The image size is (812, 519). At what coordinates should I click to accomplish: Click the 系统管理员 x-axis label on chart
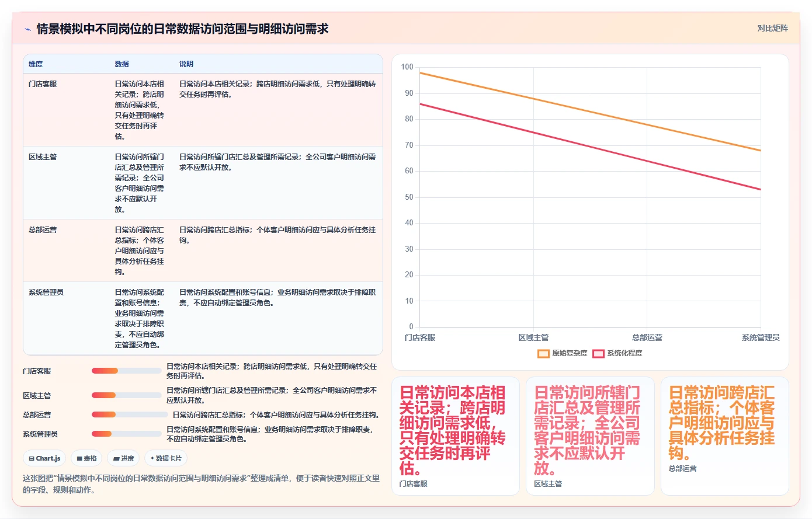pyautogui.click(x=761, y=337)
